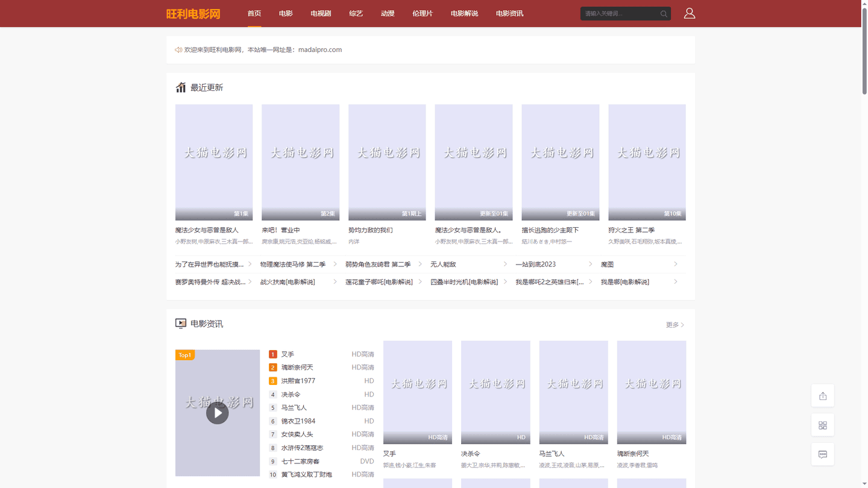
Task: Open the 电视剧 nav item
Action: pyautogui.click(x=321, y=13)
